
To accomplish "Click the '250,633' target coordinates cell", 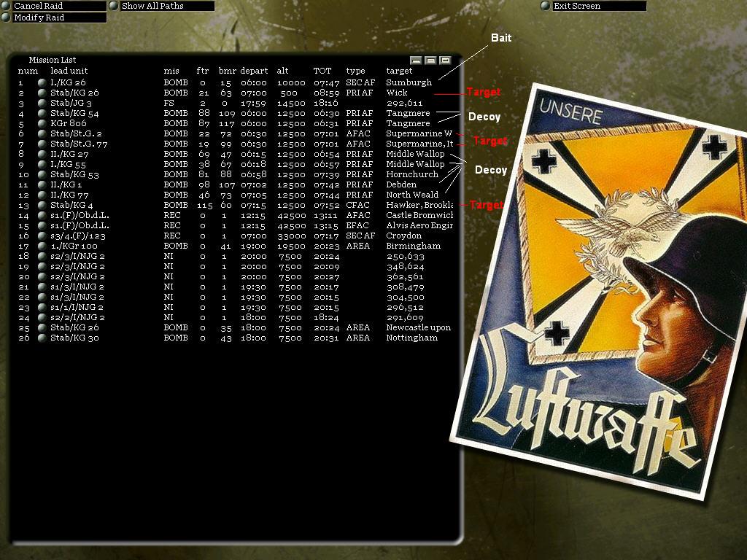I will [x=405, y=256].
